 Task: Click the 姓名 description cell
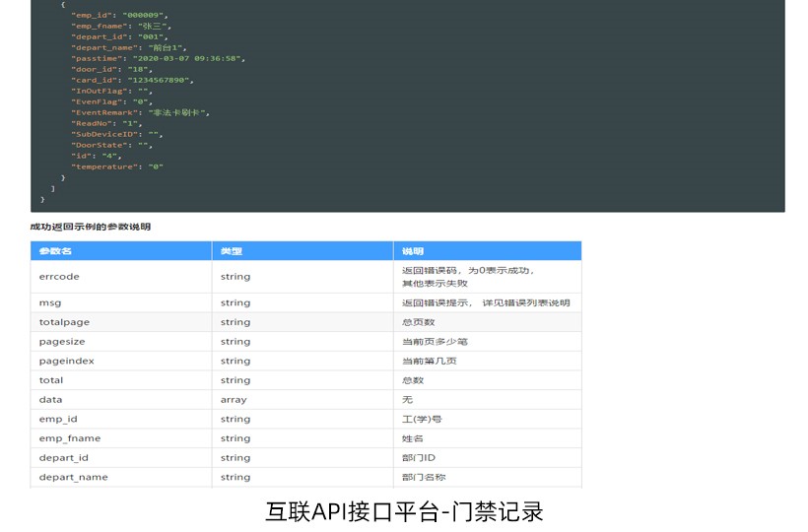click(x=412, y=438)
